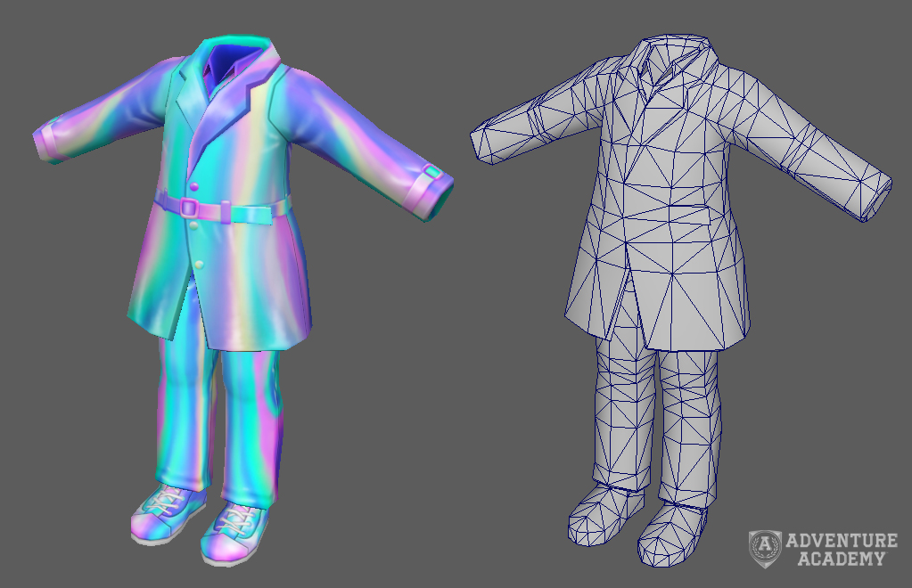The image size is (912, 588).
Task: Select the colored model's shoe nearest the image center
Action: point(234,532)
